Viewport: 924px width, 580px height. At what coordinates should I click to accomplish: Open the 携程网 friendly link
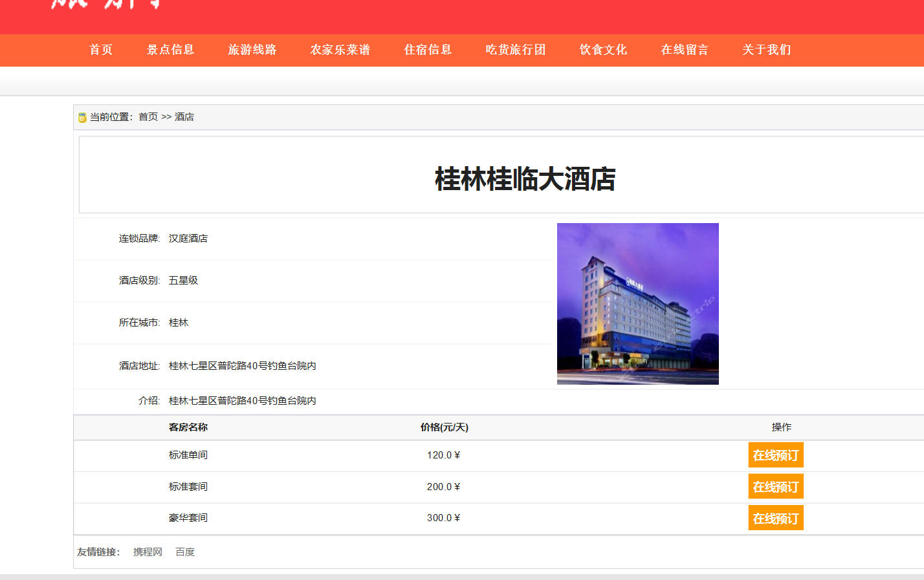(x=148, y=552)
